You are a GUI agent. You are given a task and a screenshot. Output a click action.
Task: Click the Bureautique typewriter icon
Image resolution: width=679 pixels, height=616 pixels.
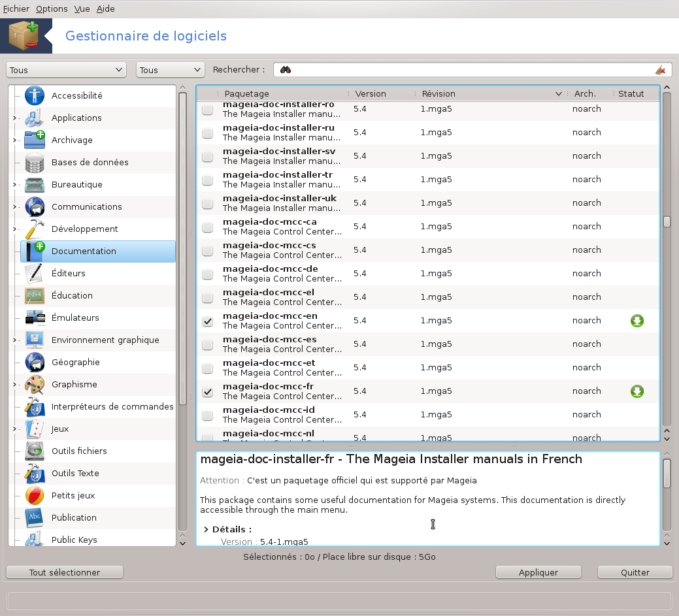point(35,184)
